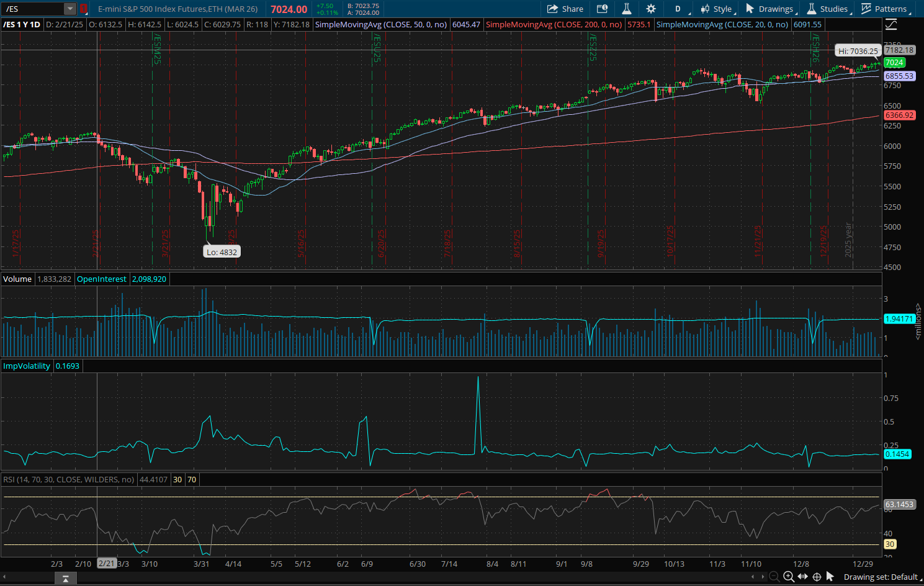Open the Patterns menu
The image size is (924, 586).
coord(886,9)
